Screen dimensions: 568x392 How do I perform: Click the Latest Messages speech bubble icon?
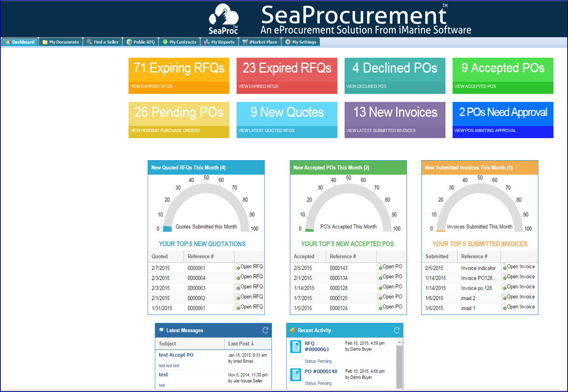click(161, 330)
